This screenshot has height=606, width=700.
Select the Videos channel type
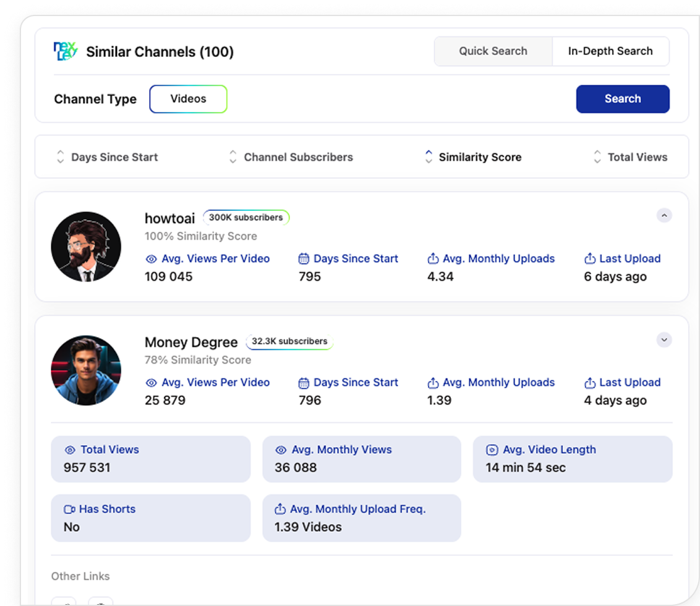point(188,99)
